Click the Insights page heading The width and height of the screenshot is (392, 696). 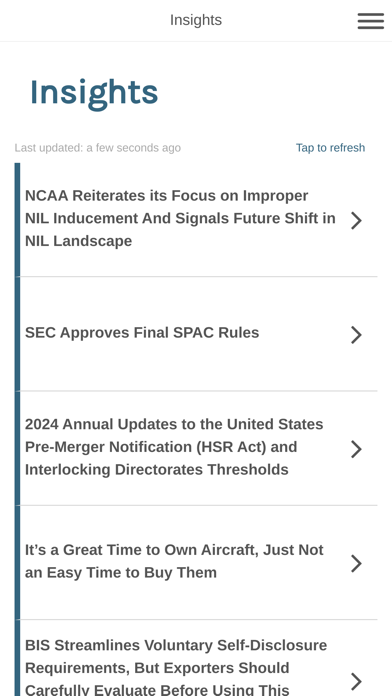(94, 93)
